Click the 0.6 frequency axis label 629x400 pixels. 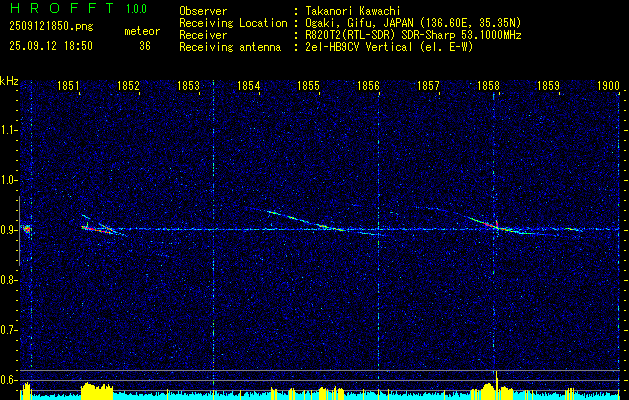tap(9, 380)
